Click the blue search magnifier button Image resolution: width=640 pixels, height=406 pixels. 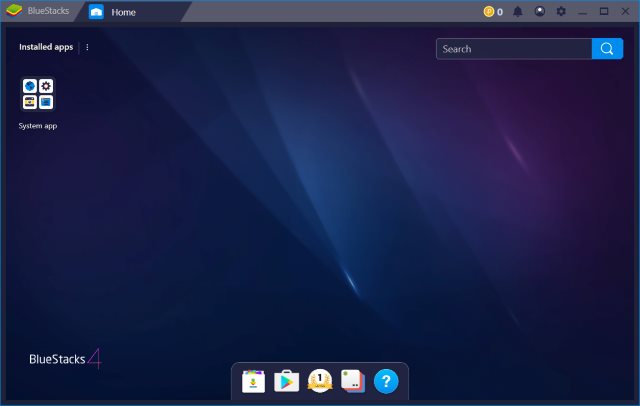(607, 49)
